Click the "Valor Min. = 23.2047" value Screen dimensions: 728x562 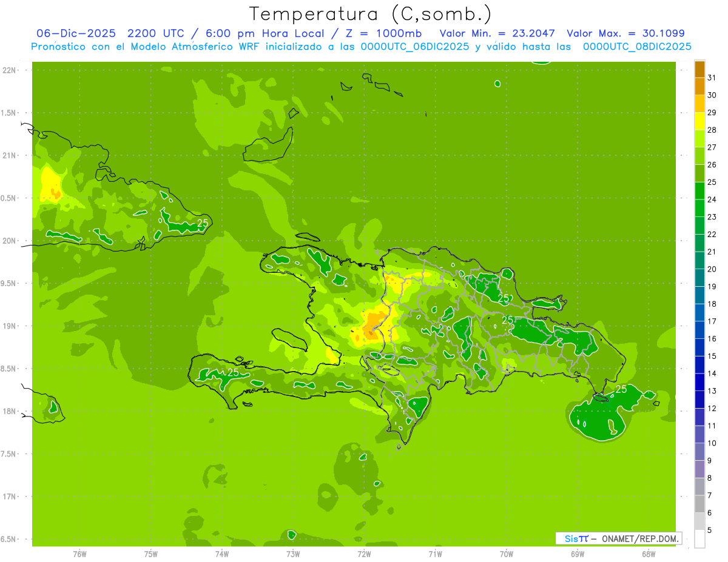pyautogui.click(x=497, y=33)
